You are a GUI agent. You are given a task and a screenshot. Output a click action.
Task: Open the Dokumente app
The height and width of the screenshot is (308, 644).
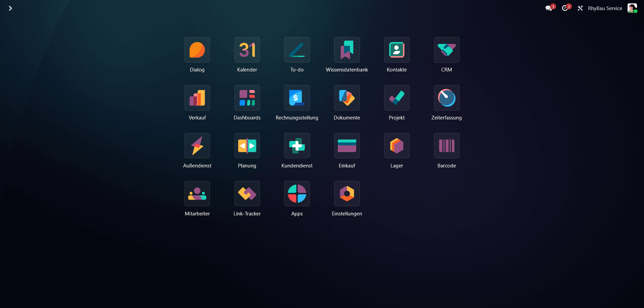click(347, 98)
